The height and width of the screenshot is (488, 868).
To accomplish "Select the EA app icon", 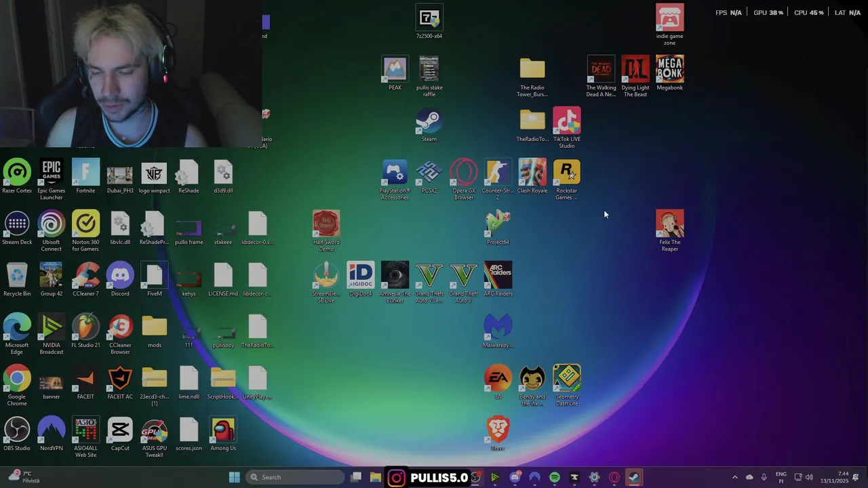I will [x=498, y=384].
